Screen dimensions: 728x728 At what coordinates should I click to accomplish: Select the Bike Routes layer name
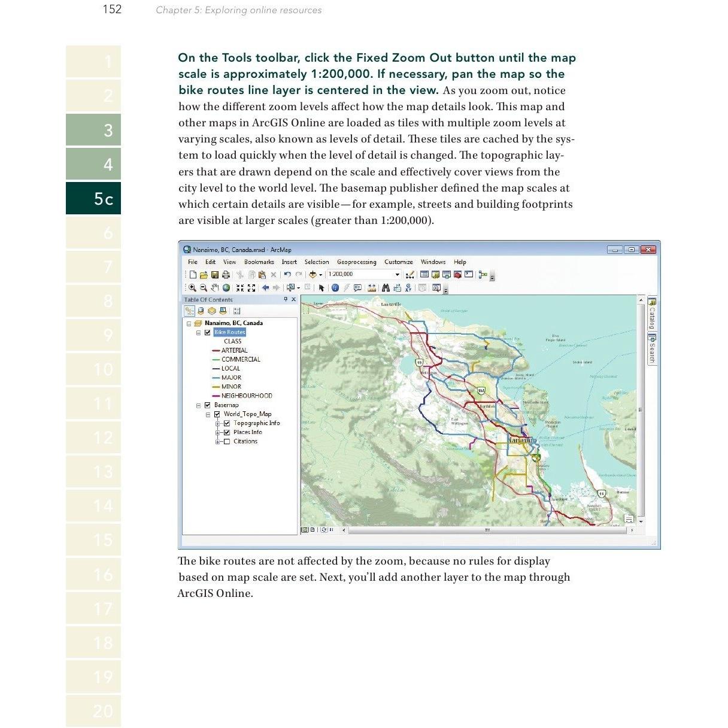229,332
